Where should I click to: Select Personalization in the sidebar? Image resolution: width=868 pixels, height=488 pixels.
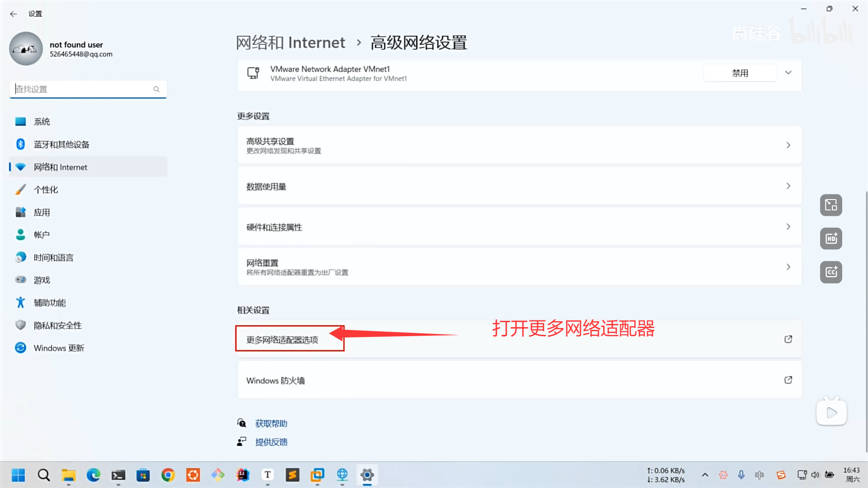(46, 190)
